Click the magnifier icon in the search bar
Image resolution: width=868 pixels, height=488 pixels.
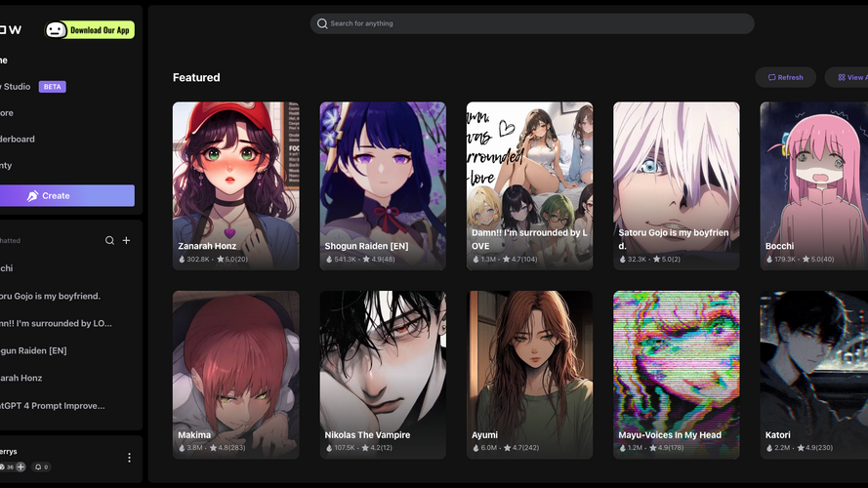point(322,23)
